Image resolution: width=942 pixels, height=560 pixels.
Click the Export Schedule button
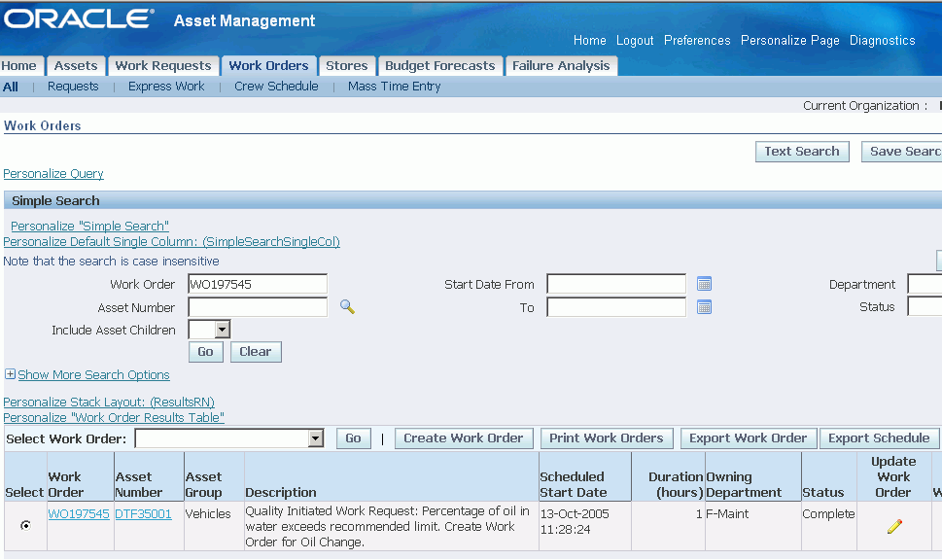[878, 438]
